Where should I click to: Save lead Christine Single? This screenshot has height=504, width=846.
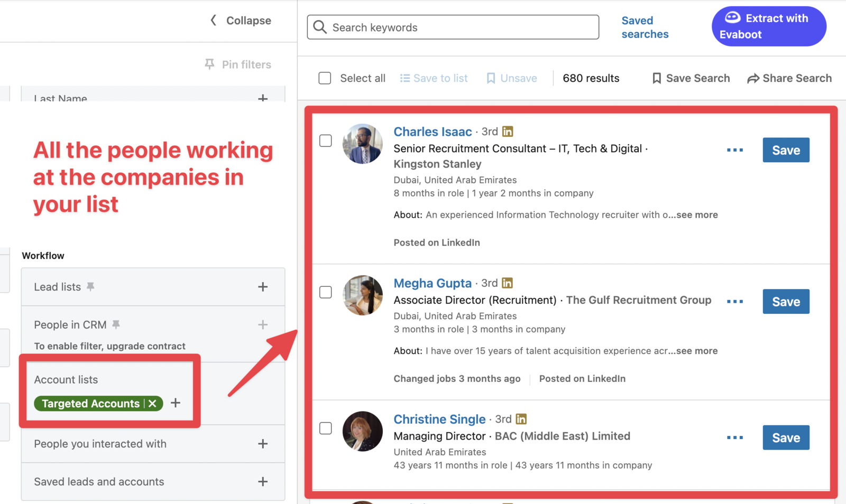point(786,437)
